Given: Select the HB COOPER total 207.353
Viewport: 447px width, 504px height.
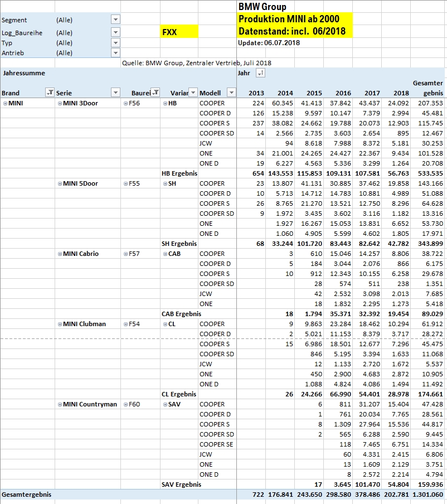Looking at the screenshot, I should (x=430, y=104).
